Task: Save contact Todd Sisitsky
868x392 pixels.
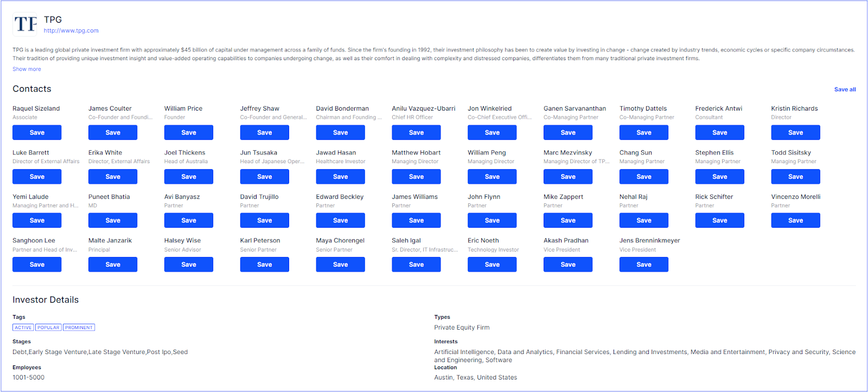Action: point(796,177)
